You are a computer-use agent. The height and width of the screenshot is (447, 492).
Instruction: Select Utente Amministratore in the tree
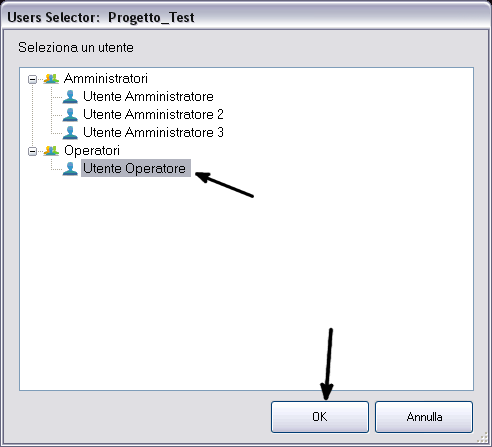pos(148,97)
